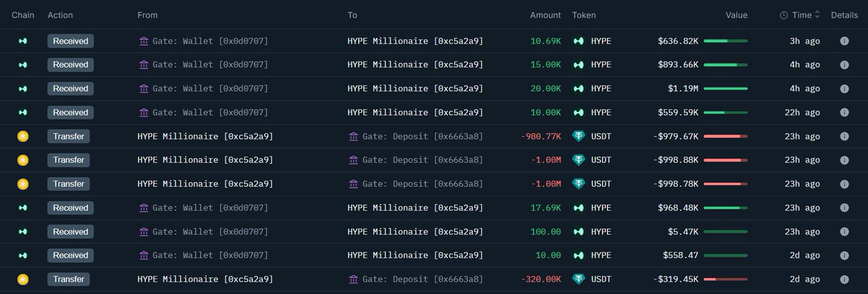Open details info icon for $968.48K row
The image size is (868, 294).
click(x=844, y=209)
